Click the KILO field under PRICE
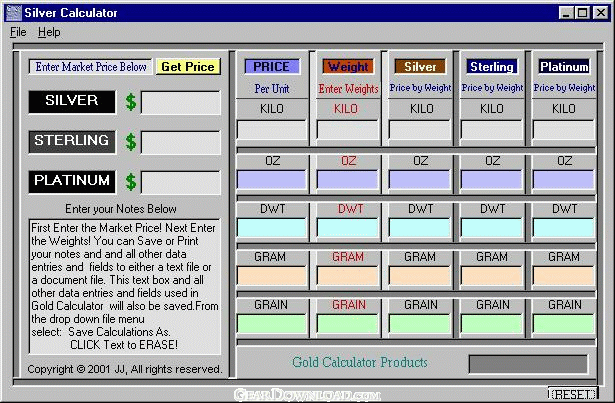Viewport: 615px width, 403px height. coord(272,130)
